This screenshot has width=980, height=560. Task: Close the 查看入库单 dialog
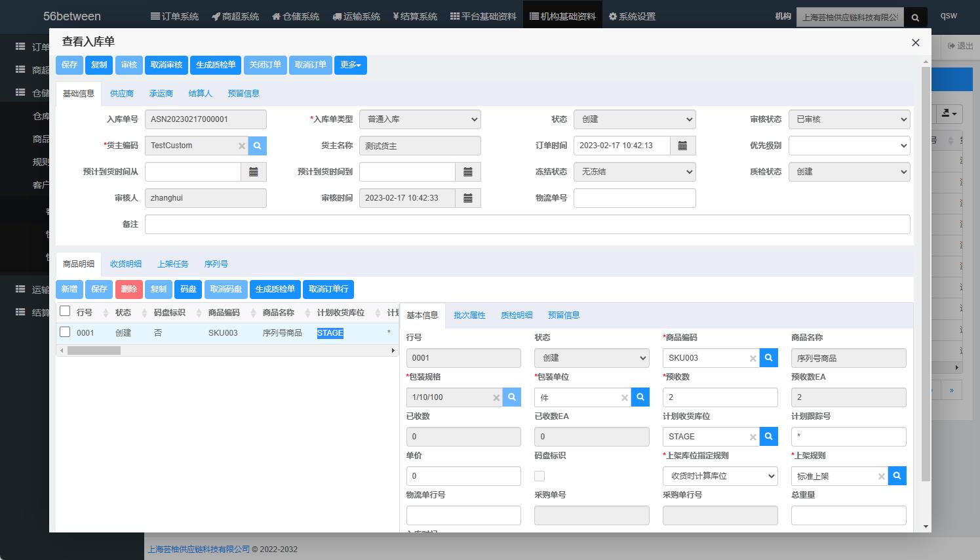pos(916,43)
